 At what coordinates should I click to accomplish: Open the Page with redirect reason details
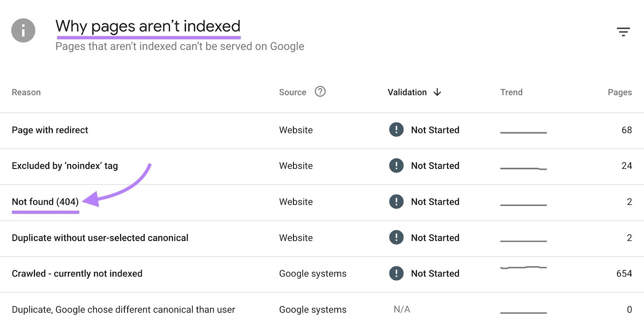[x=50, y=130]
